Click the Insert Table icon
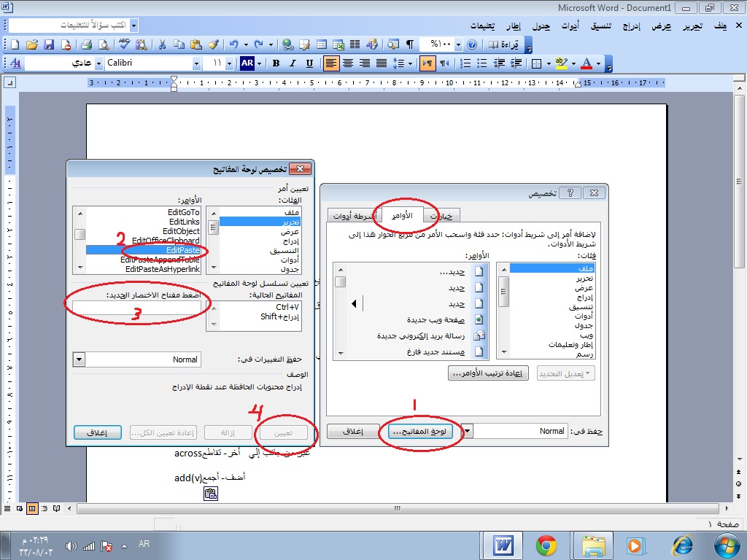The width and height of the screenshot is (747, 560). 322,44
